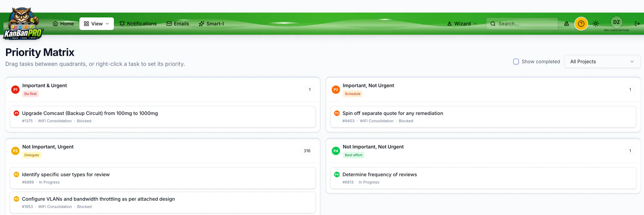Click the Search input field
The height and width of the screenshot is (215, 644).
[522, 24]
